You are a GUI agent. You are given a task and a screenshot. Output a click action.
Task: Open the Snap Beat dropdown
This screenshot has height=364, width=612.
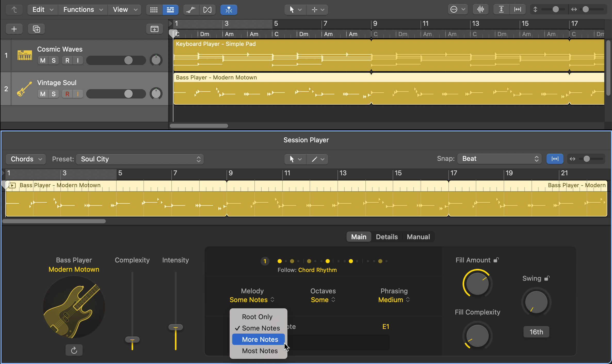coord(499,159)
